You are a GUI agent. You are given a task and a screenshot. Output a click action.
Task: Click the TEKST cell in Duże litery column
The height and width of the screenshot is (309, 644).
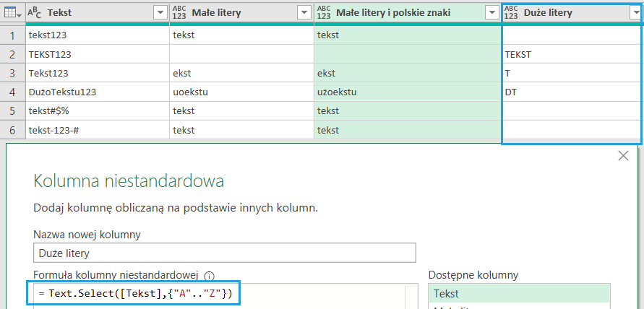coord(571,54)
